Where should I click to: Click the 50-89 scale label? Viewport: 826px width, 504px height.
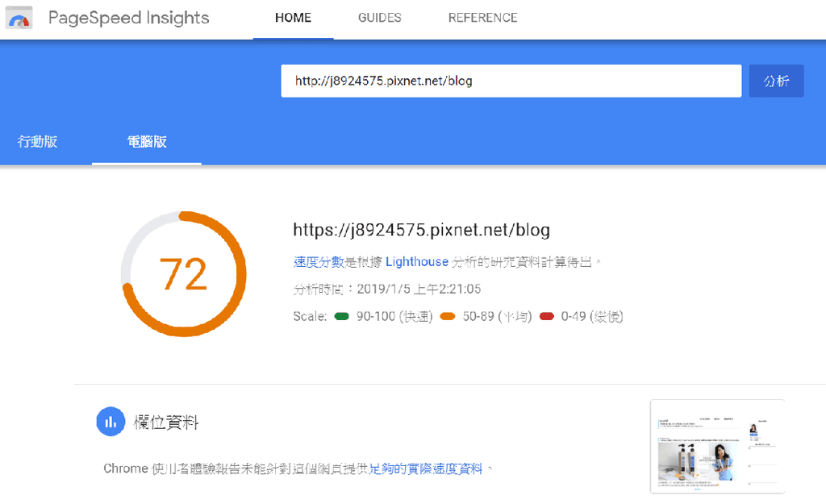(x=497, y=317)
